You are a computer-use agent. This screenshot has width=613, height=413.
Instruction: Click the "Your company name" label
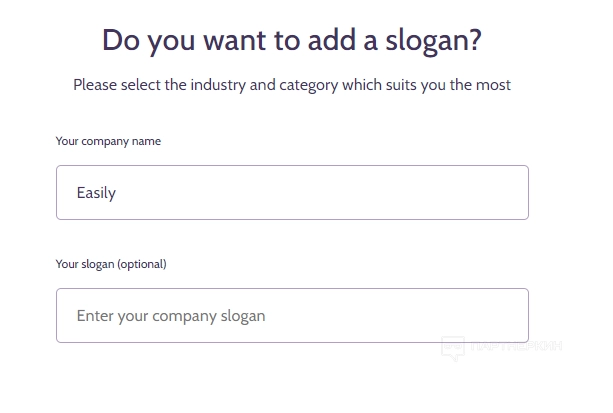pos(108,141)
